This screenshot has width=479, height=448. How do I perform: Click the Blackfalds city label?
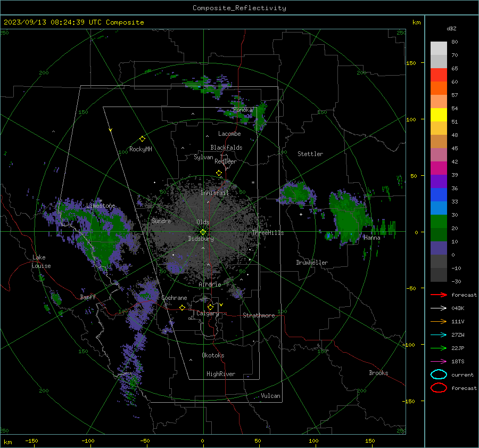(226, 148)
